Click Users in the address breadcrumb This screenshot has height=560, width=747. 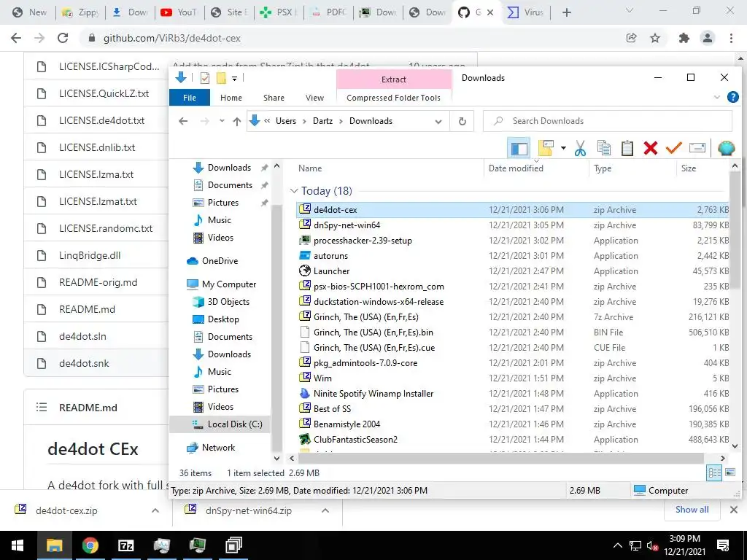coord(286,121)
